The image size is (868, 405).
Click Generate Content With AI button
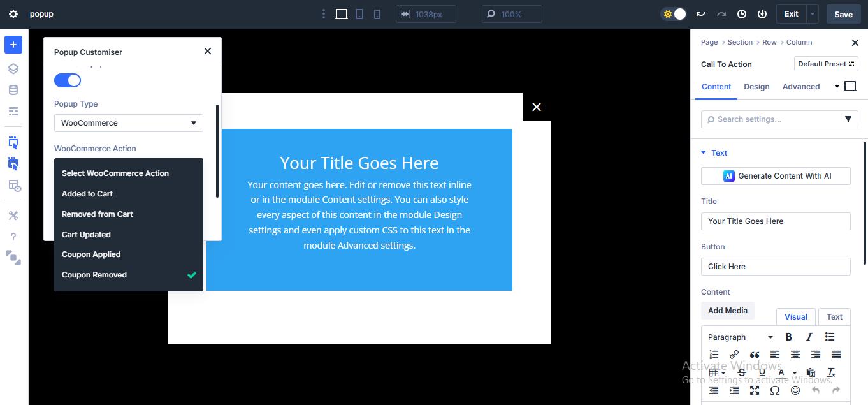[776, 176]
